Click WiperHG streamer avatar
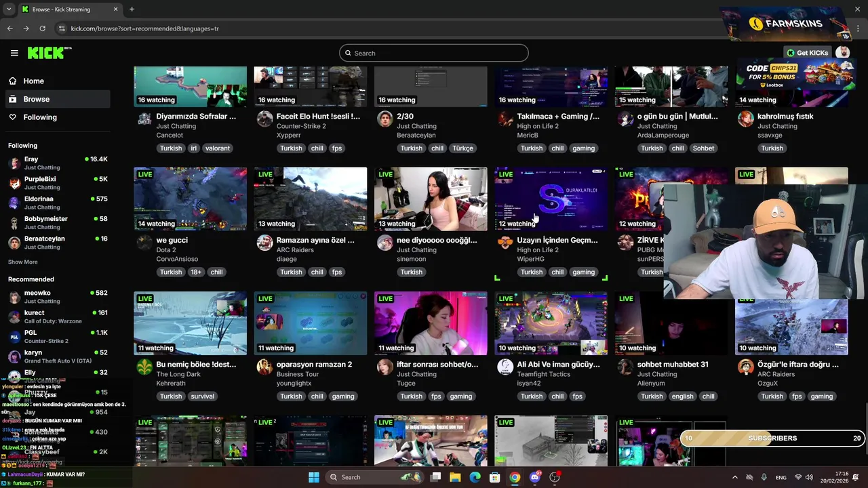This screenshot has height=488, width=868. pos(505,243)
